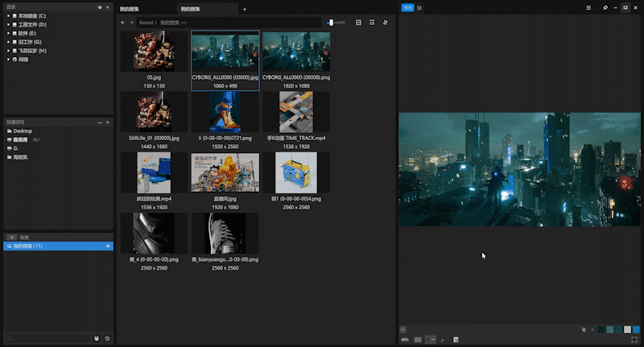Collapse the quick access panel with up arrow

[108, 122]
